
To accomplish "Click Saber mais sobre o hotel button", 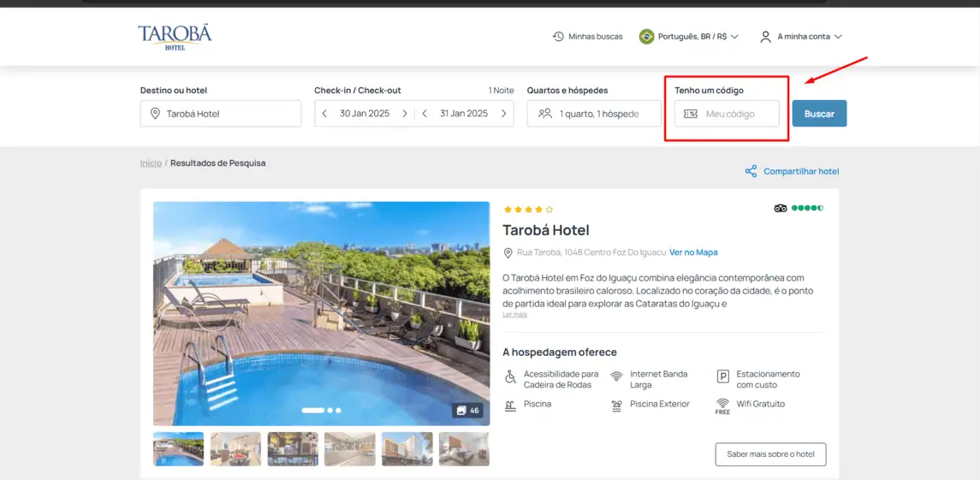I will 770,454.
